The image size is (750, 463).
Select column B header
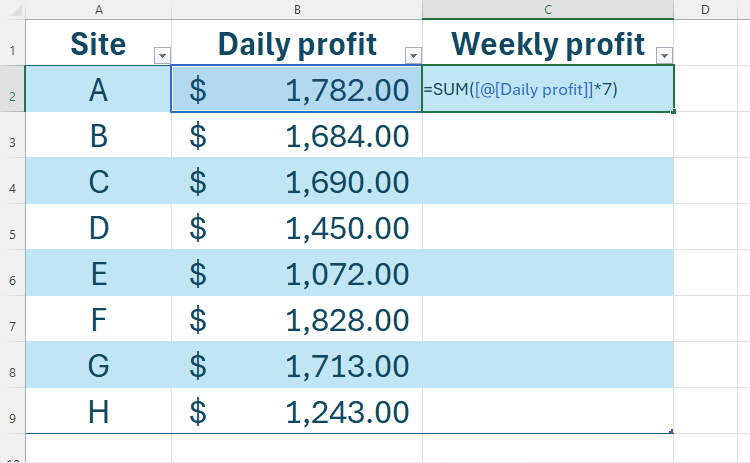(297, 9)
